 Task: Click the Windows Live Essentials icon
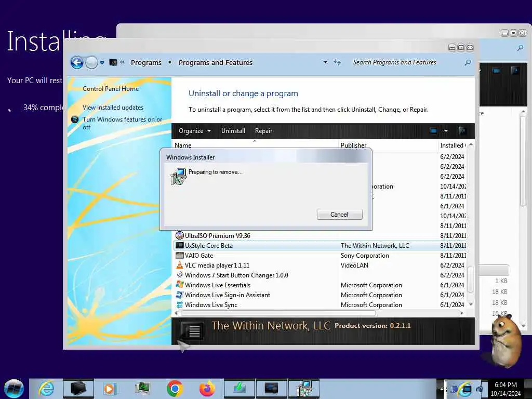(x=179, y=285)
